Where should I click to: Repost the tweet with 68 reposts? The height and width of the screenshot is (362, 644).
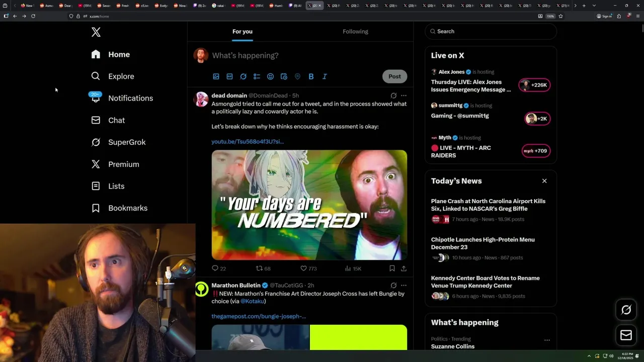click(x=263, y=268)
